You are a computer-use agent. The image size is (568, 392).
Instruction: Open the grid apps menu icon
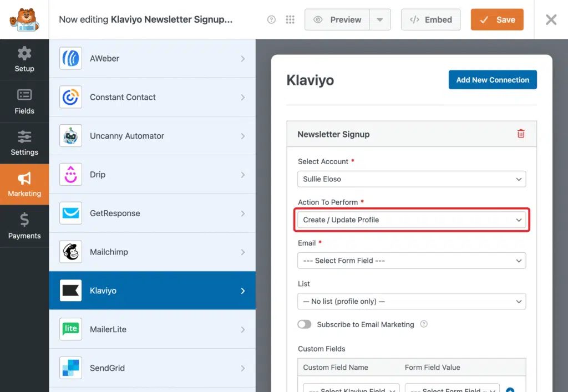coord(290,19)
